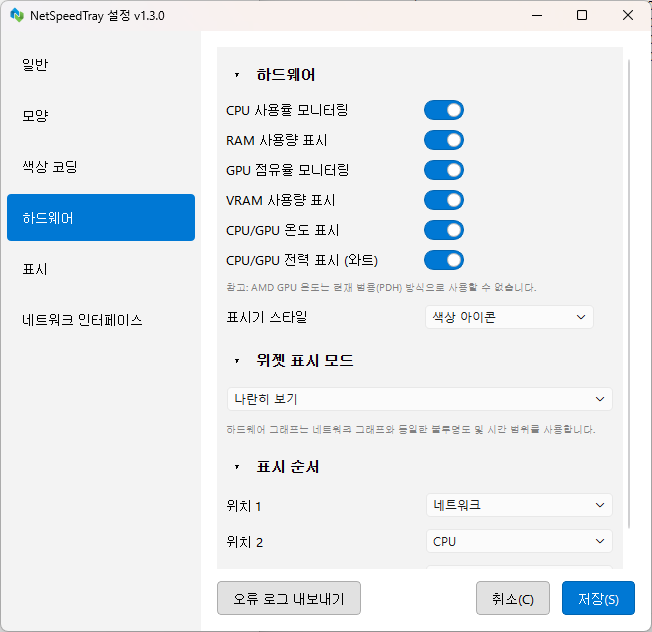Maximize the NetSpeedTray settings window
Screen dimensions: 652x632
click(x=582, y=15)
